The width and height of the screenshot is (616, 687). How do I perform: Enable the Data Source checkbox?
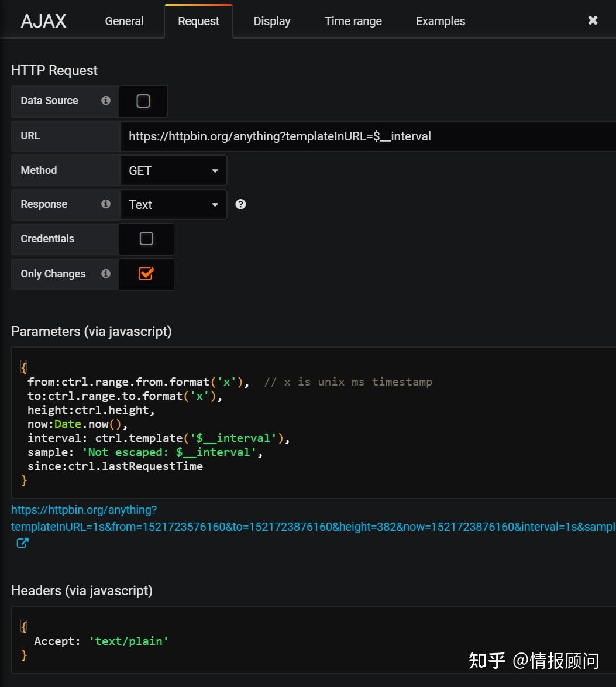pos(143,101)
